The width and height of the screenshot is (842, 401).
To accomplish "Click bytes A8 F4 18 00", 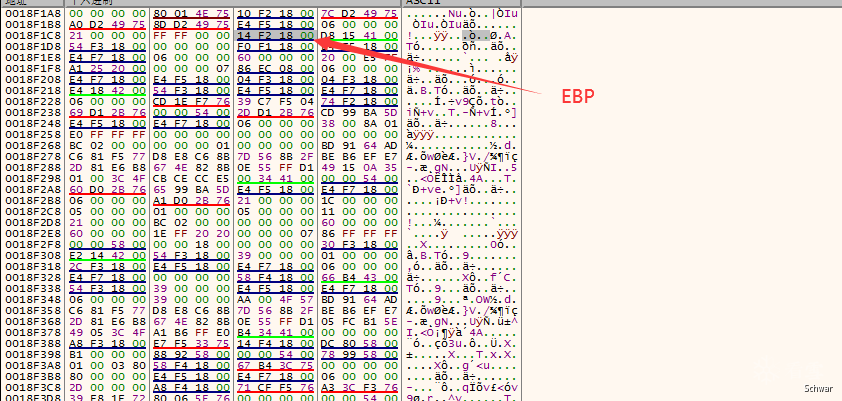I will coord(191,388).
